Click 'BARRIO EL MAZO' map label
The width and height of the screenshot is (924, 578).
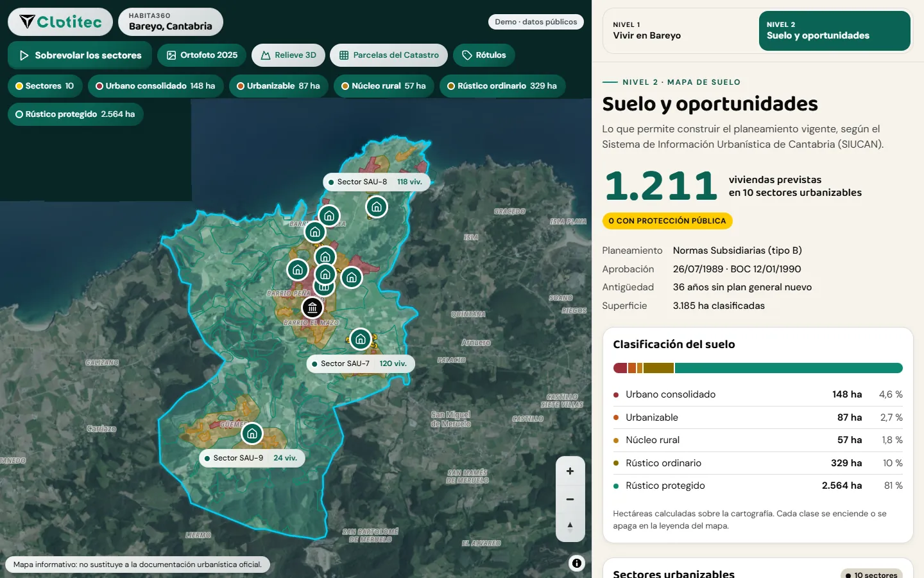[311, 323]
